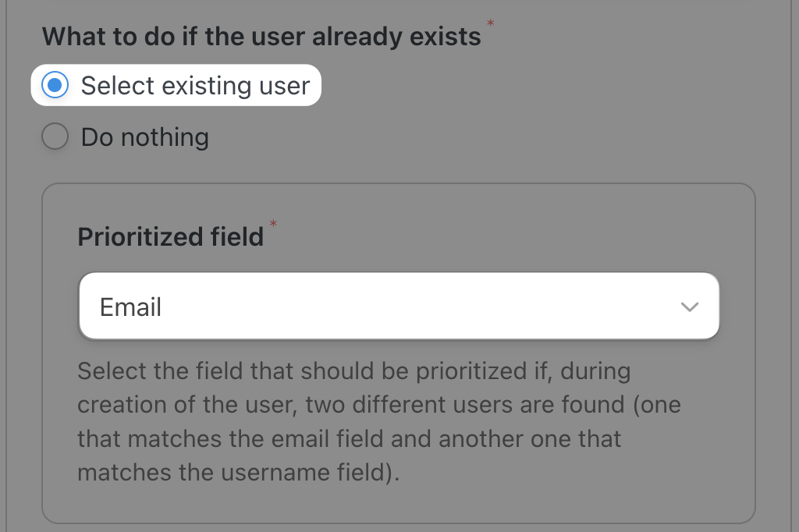Image resolution: width=799 pixels, height=532 pixels.
Task: Click the "What to do if the user already exists" heading
Action: pyautogui.click(x=261, y=36)
